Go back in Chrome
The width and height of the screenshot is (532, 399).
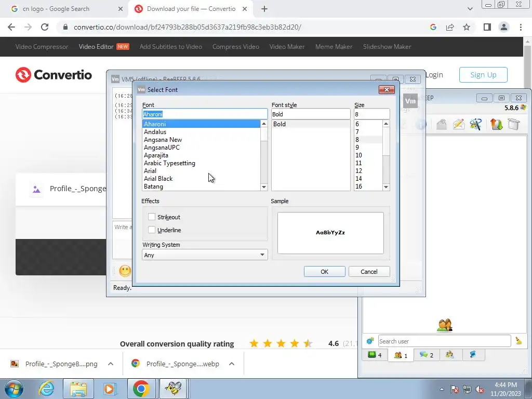click(11, 27)
